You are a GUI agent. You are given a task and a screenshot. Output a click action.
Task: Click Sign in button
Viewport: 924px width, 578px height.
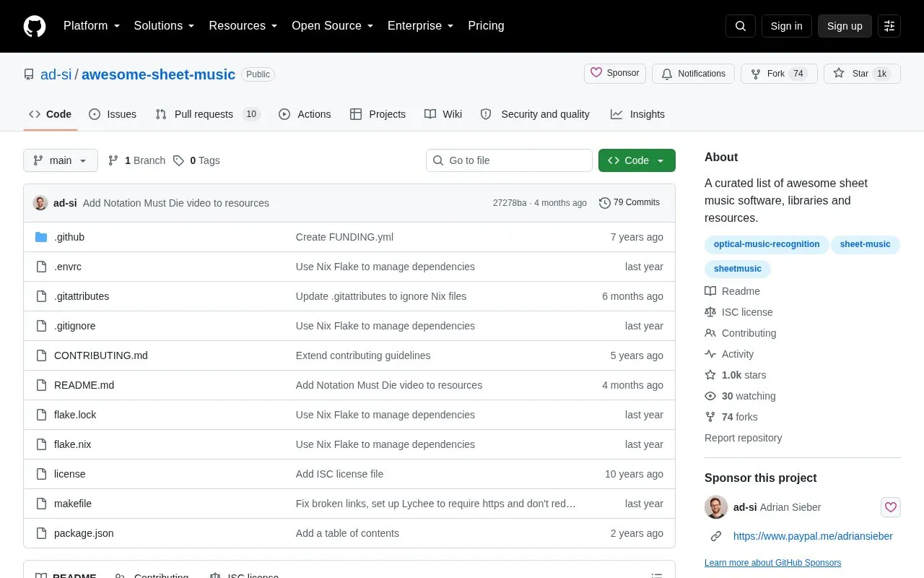(786, 26)
